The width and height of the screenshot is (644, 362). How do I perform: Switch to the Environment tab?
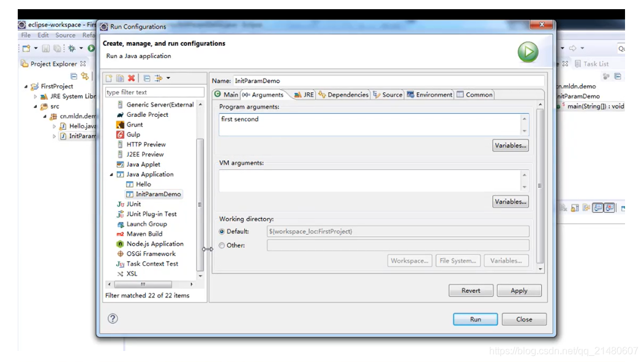point(430,94)
